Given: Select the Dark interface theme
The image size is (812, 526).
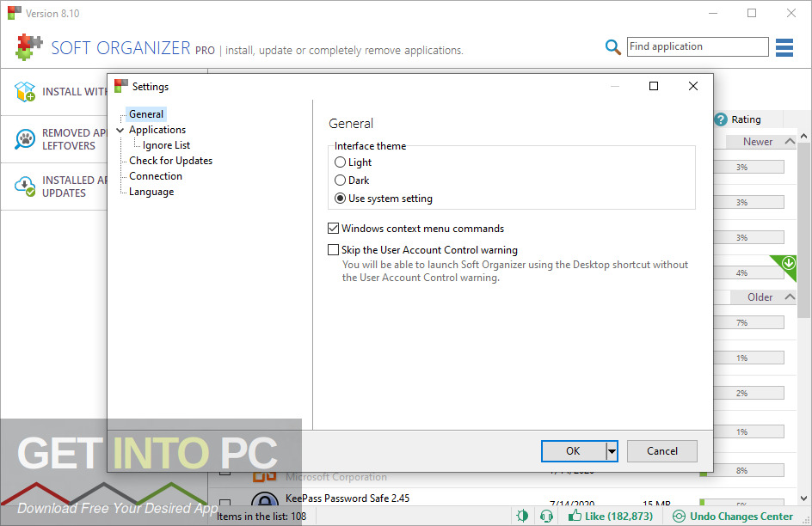Looking at the screenshot, I should coord(340,180).
